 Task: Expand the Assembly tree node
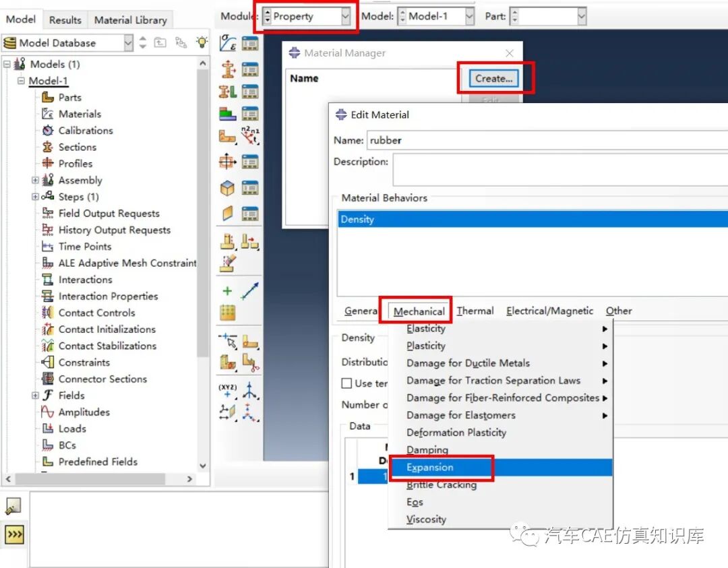click(35, 180)
